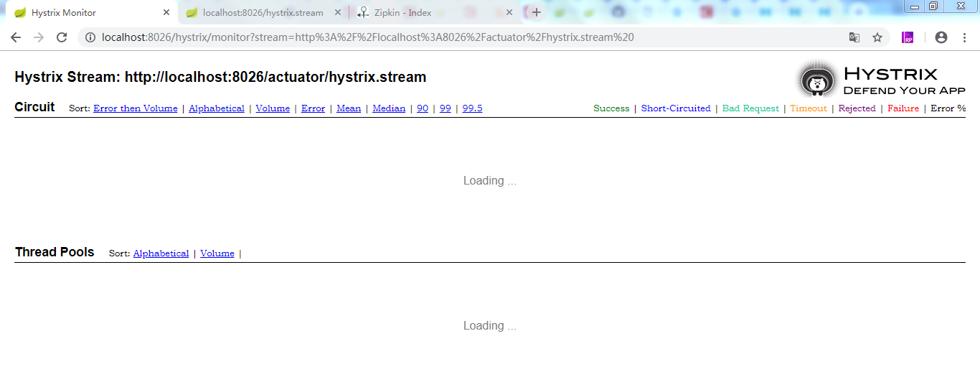Close the Chrome window
The width and height of the screenshot is (980, 382).
coord(960,6)
